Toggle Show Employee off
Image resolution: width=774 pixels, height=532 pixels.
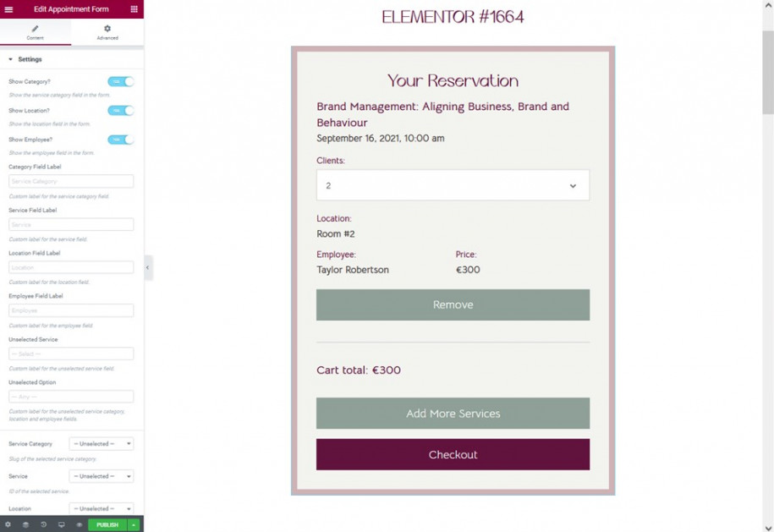pos(121,139)
